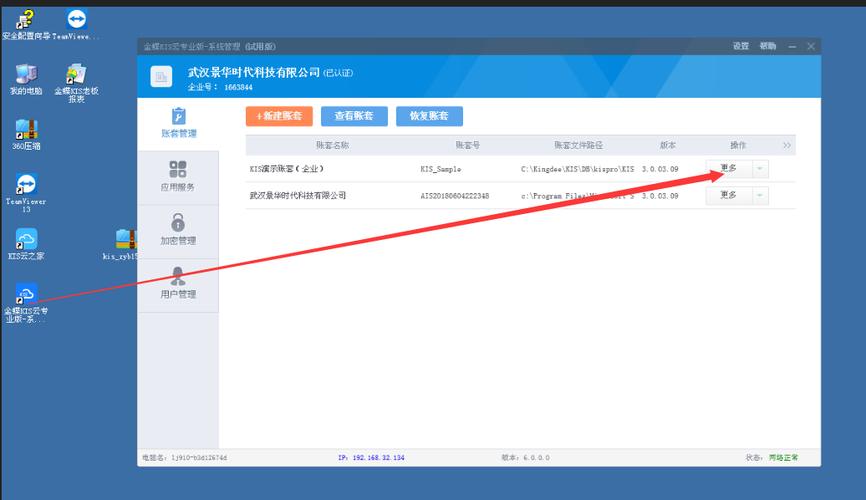Open the 帮助 menu in title bar

(767, 46)
